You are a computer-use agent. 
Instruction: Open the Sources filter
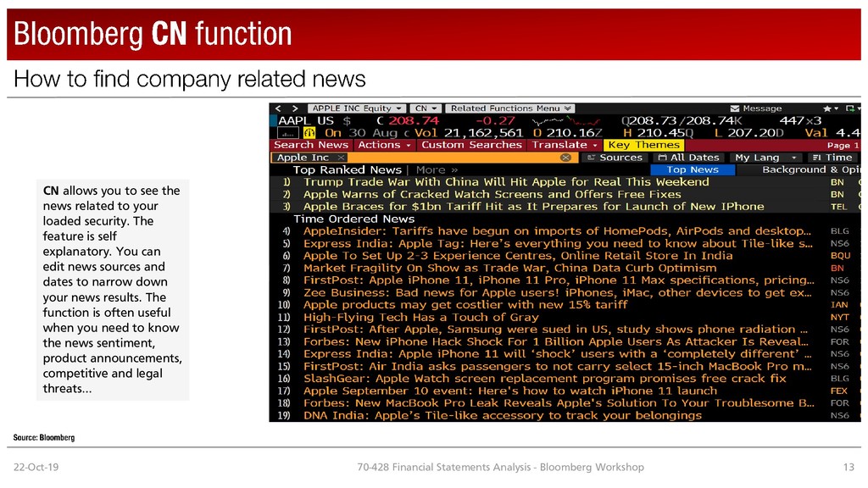[x=615, y=158]
